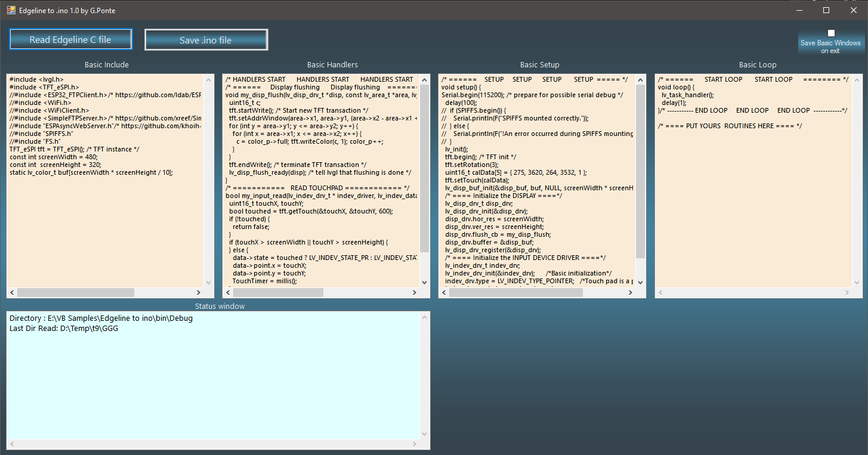868x455 pixels.
Task: Click scroll-left arrow of Basic Handlers pane
Action: (x=227, y=293)
